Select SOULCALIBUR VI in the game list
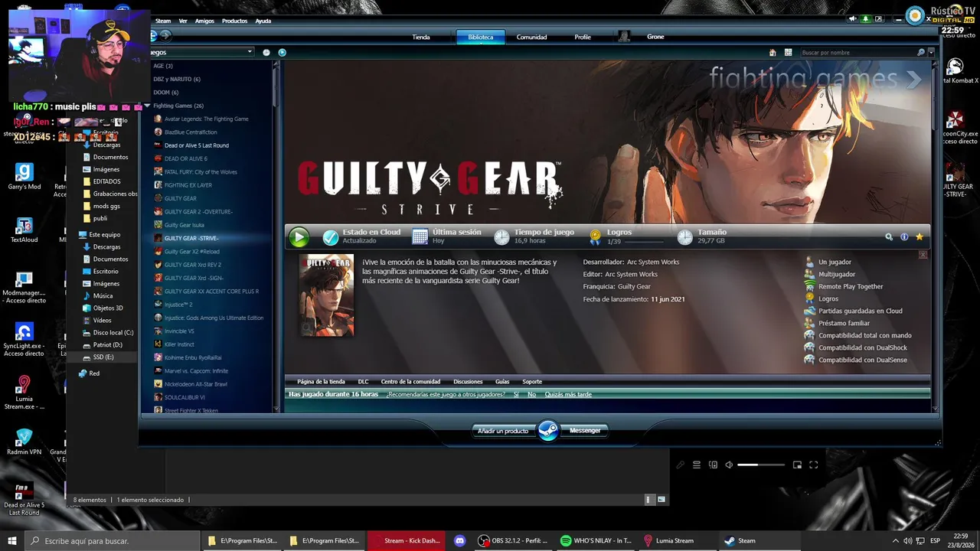Image resolution: width=980 pixels, height=551 pixels. (185, 397)
